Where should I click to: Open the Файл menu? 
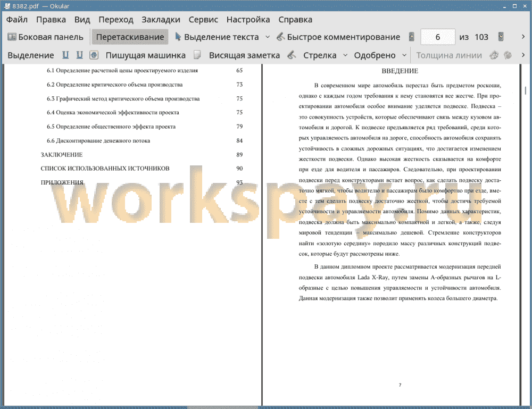click(16, 20)
